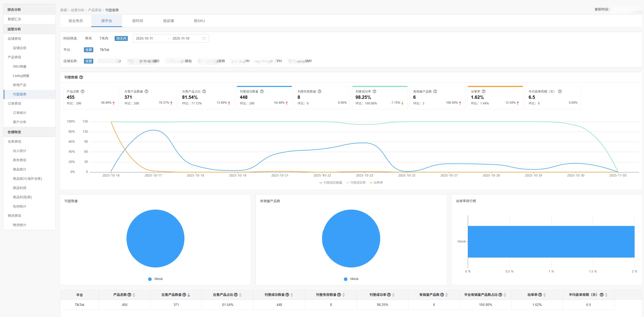Image resolution: width=644 pixels, height=317 pixels.
Task: Click tiktok bar in 出单率排行榜 chart
Action: (551, 242)
